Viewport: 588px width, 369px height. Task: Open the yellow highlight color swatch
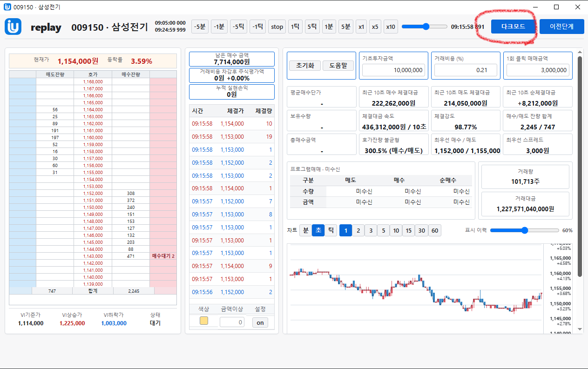[x=204, y=321]
